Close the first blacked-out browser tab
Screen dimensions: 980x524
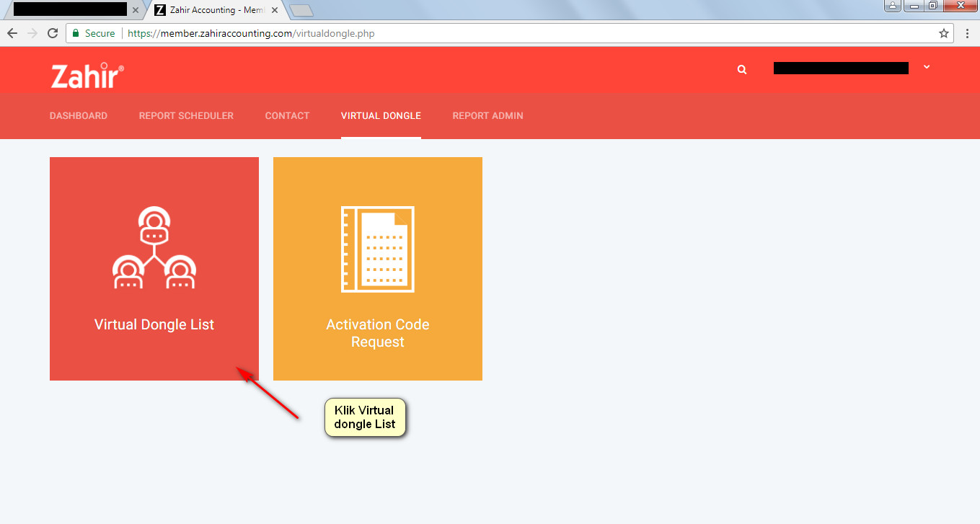coord(136,10)
